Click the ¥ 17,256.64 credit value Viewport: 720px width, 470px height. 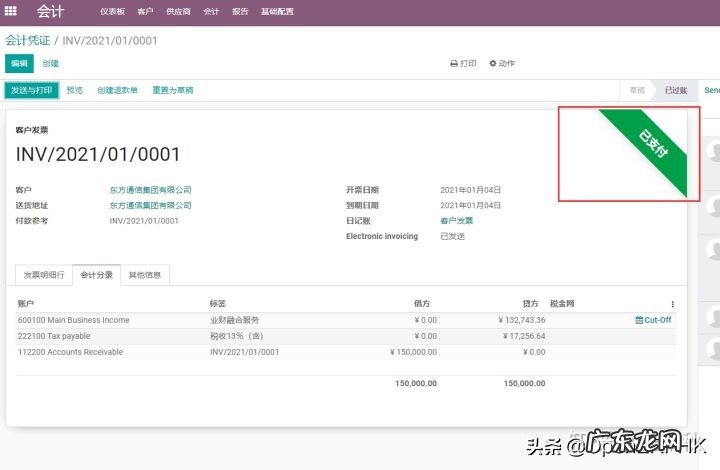pyautogui.click(x=524, y=336)
